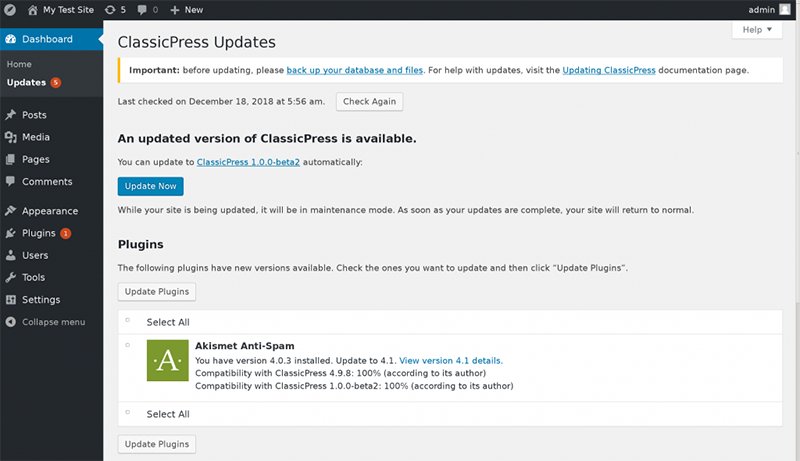The height and width of the screenshot is (461, 800).
Task: Expand the Help dropdown tab
Action: tap(757, 30)
